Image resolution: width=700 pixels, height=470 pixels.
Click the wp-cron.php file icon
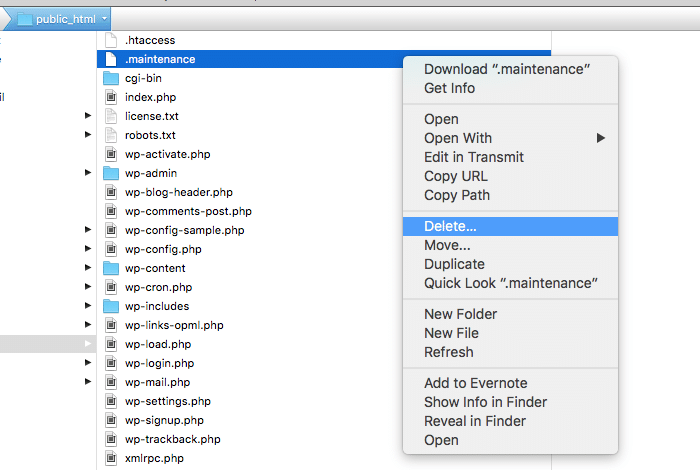pos(111,287)
